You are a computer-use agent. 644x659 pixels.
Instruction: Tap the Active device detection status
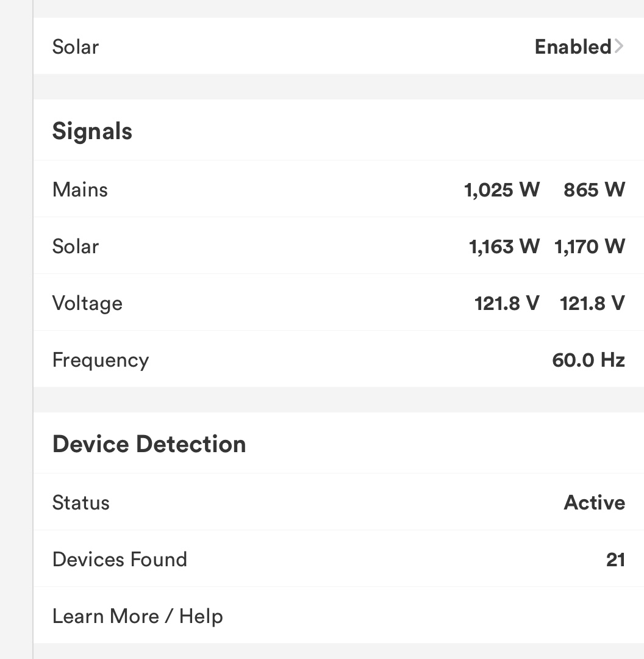pos(595,503)
